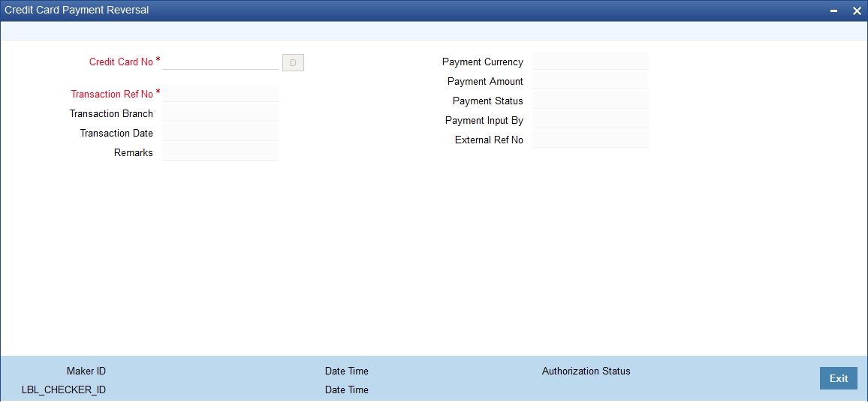Click the Transaction Ref No label
This screenshot has height=406, width=868.
coord(112,94)
